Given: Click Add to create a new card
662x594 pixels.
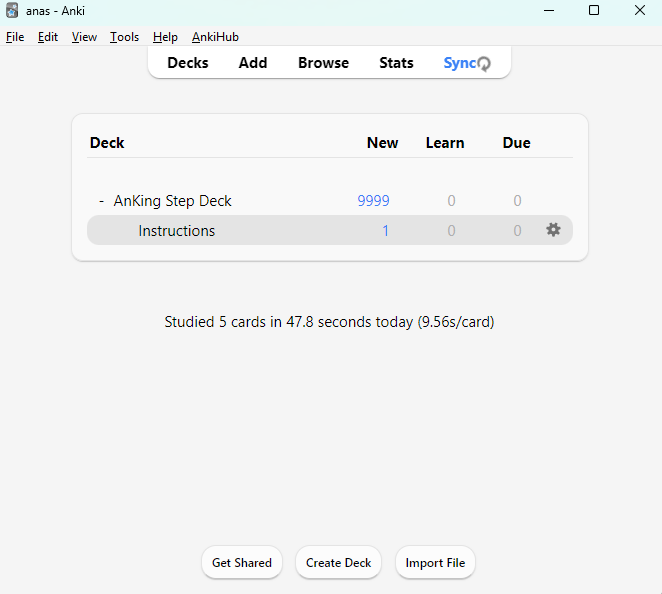Looking at the screenshot, I should [x=253, y=63].
